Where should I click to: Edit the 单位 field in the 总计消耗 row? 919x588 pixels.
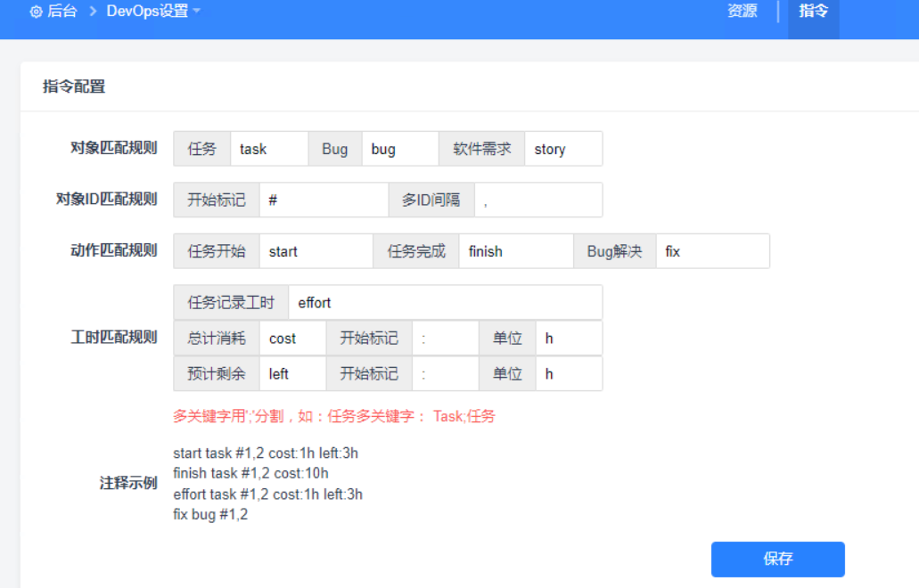click(x=569, y=339)
